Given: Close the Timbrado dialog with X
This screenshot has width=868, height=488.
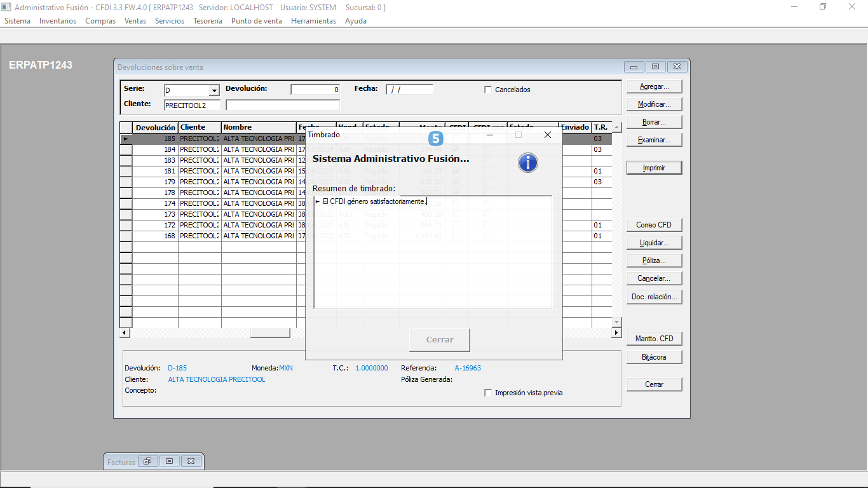Looking at the screenshot, I should [548, 135].
